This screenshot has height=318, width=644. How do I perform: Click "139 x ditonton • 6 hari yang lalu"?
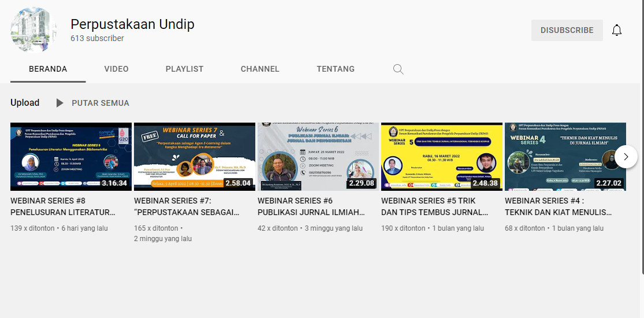[x=59, y=228]
